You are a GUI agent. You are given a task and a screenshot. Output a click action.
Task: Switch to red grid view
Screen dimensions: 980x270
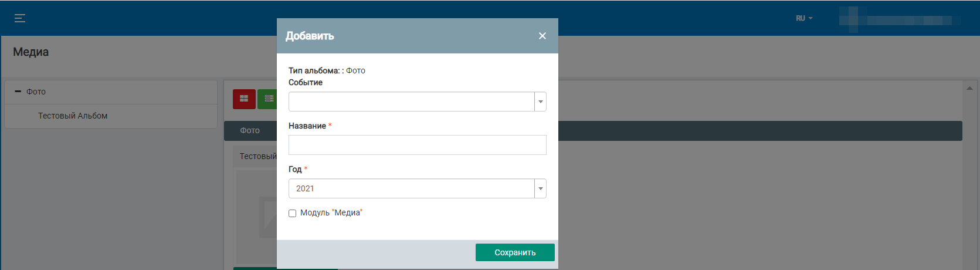tap(244, 99)
